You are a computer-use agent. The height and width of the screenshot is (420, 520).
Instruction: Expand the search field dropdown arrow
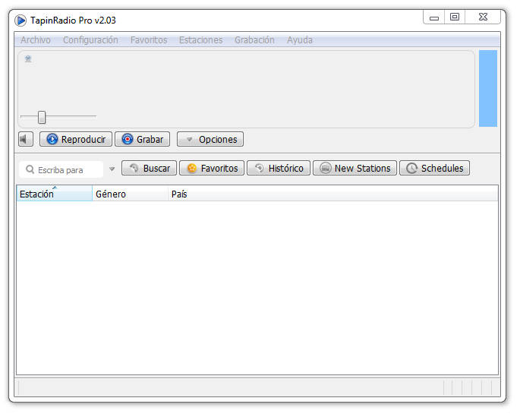(112, 169)
